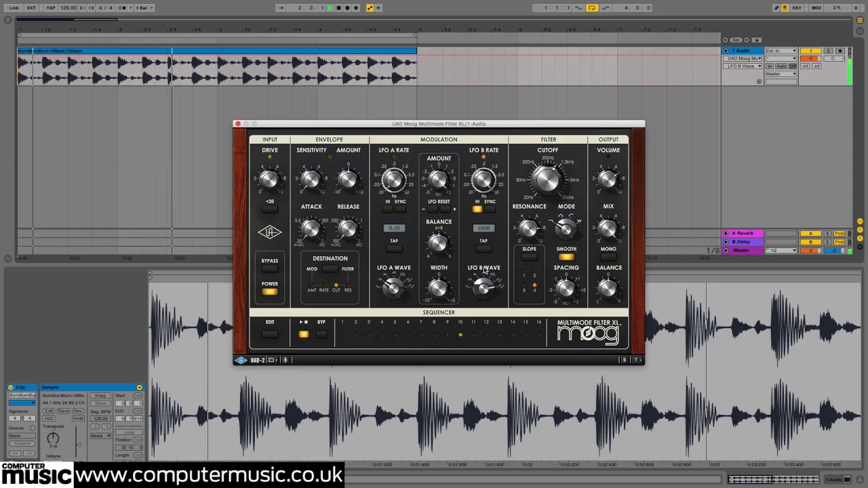Viewport: 868px width, 488px height.
Task: Click the Rev button in the Sample box
Action: click(x=78, y=411)
